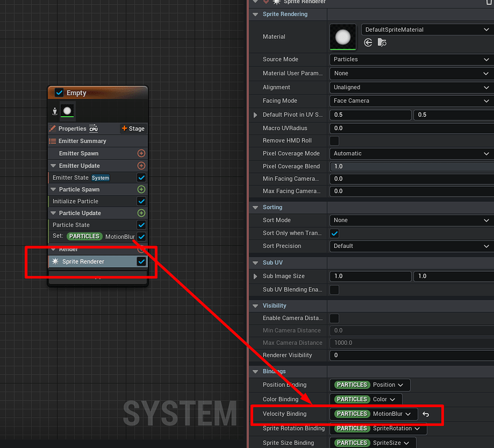Viewport: 494px width, 448px height.
Task: Click the Emitter Summary list icon
Action: pyautogui.click(x=53, y=141)
